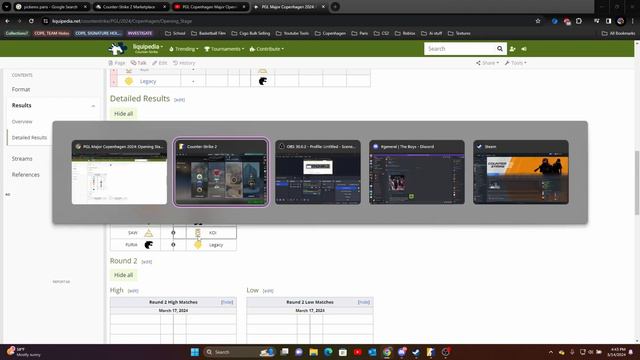Open OBS Studio from the taskbar
The width and height of the screenshot is (640, 360).
click(445, 352)
